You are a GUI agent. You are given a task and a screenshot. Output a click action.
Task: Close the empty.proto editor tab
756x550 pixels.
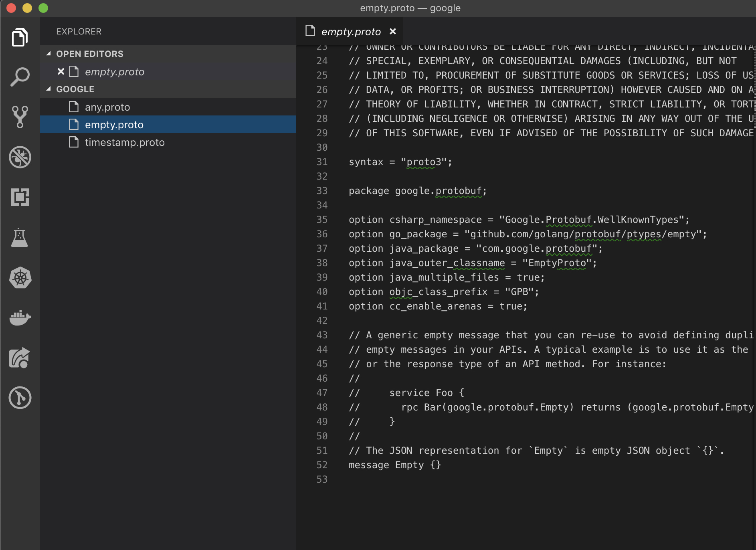click(393, 31)
